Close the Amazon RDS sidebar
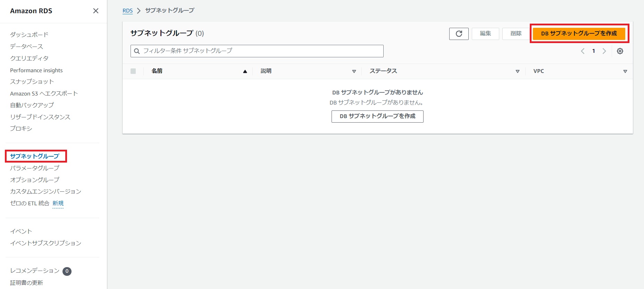644x289 pixels. coord(96,11)
